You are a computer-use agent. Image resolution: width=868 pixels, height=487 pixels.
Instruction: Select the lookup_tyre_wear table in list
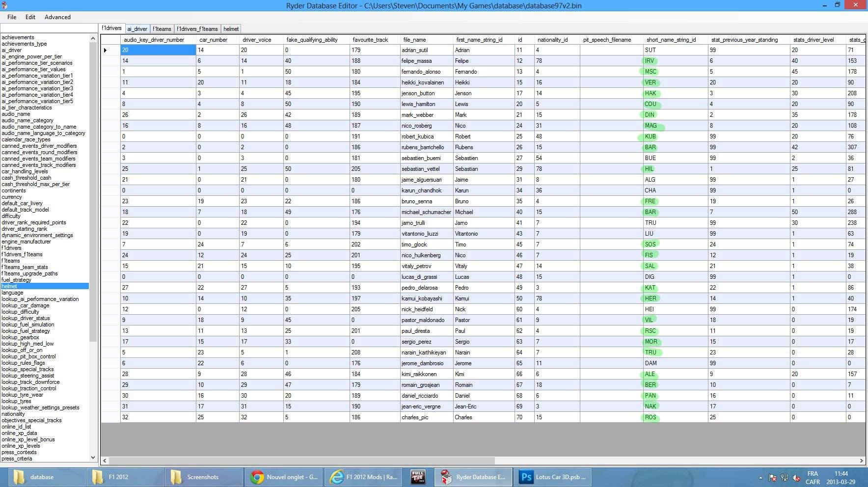(x=22, y=395)
